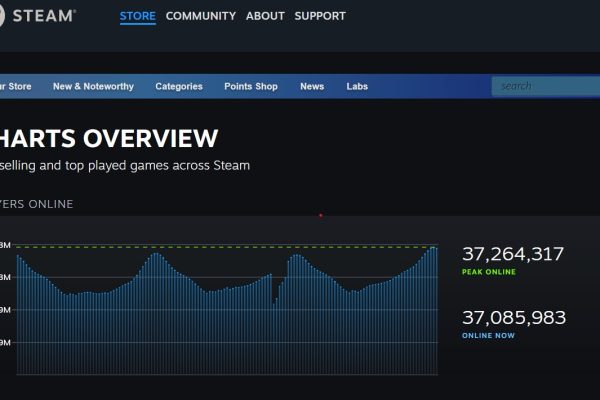Viewport: 600px width, 400px height.
Task: Open the SUPPORT page
Action: [320, 16]
